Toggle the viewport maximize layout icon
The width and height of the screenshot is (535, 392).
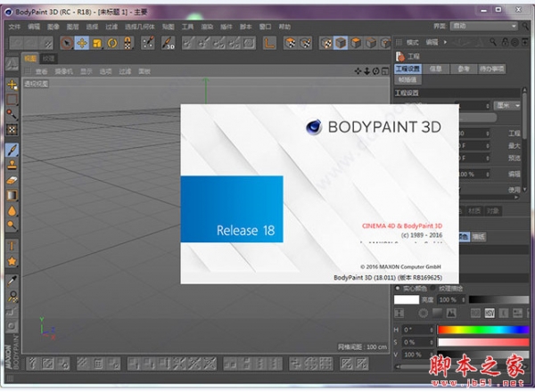click(385, 71)
